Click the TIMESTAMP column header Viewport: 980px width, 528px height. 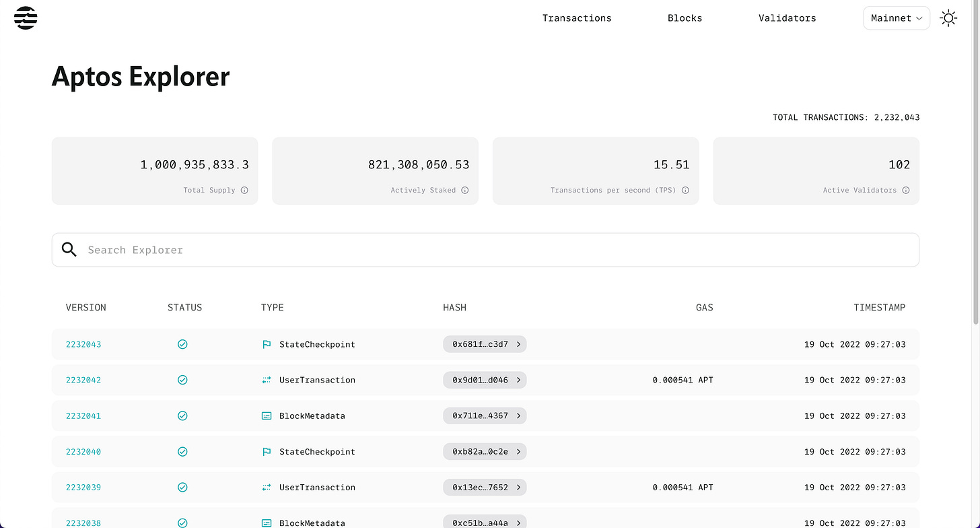point(880,308)
